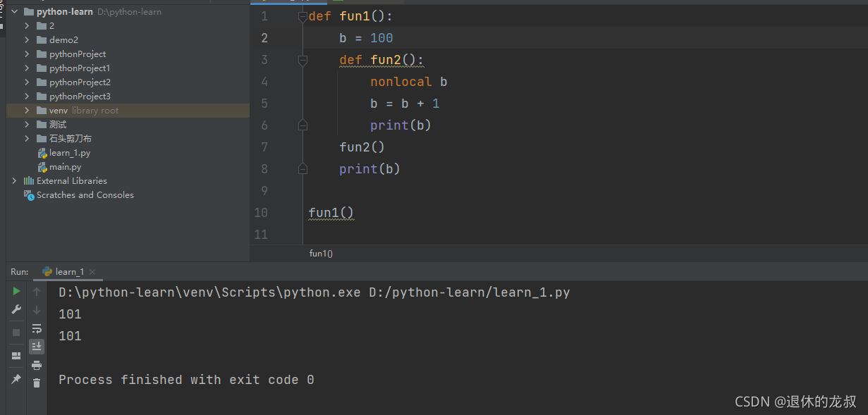Screen dimensions: 868x415
Task: Click line number 5 in the gutter
Action: coord(264,104)
